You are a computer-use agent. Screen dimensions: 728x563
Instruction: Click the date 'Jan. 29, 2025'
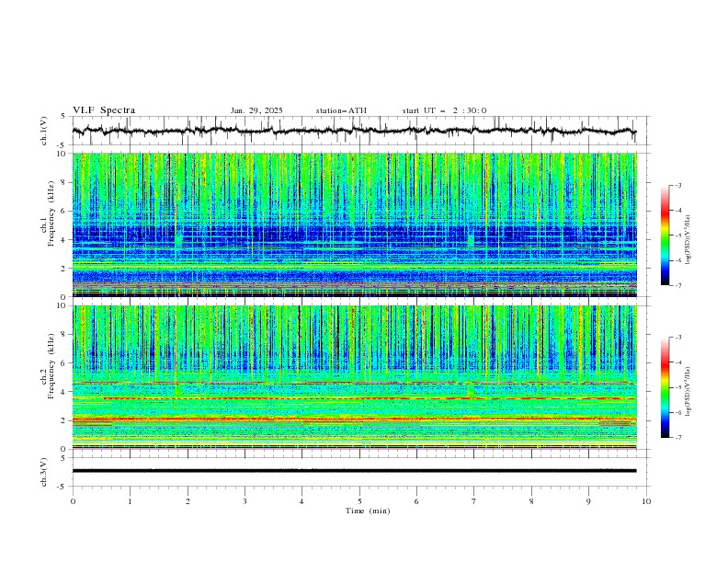256,110
